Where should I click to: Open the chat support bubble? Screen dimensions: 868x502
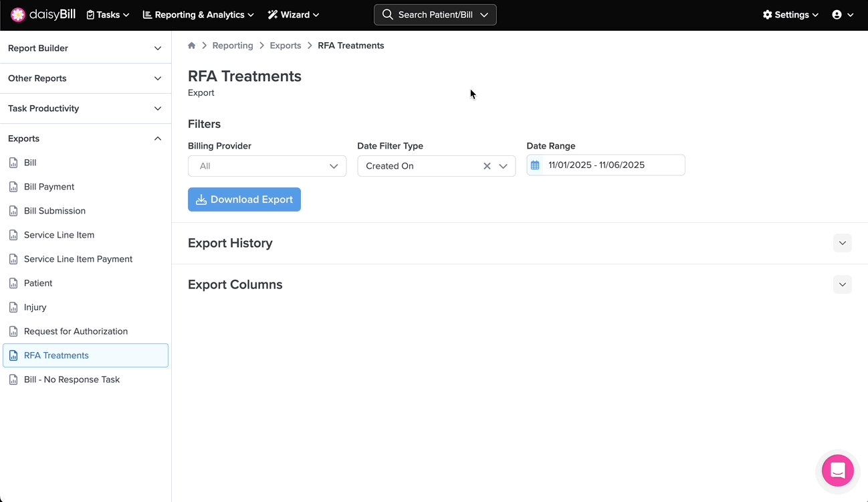(837, 471)
